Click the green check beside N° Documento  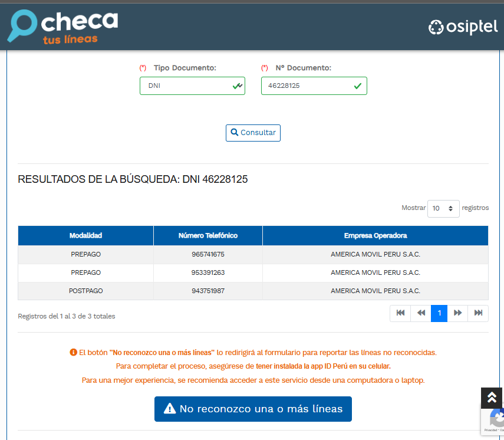pos(357,86)
